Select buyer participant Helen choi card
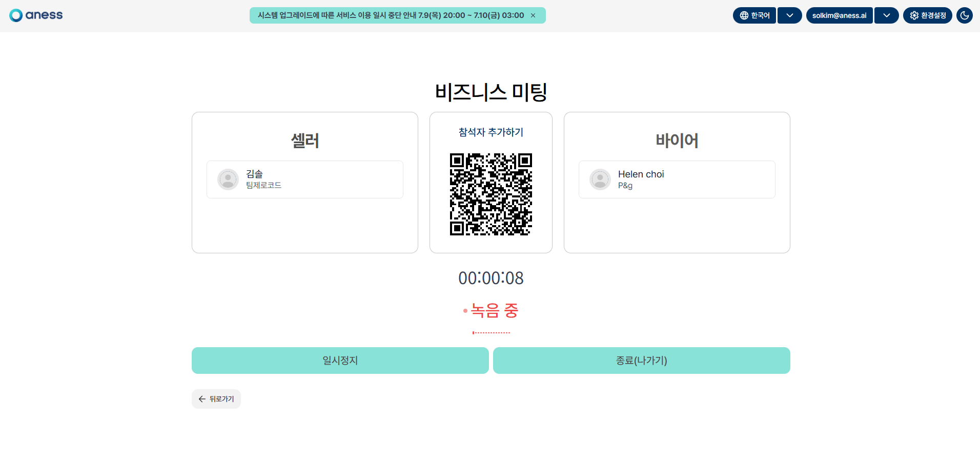The image size is (980, 460). coord(677,179)
